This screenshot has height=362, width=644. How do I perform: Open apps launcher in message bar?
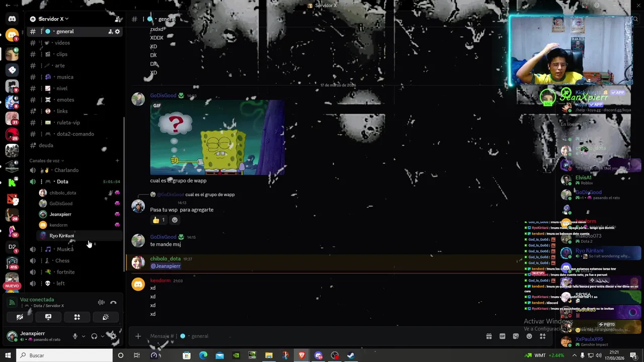[543, 336]
